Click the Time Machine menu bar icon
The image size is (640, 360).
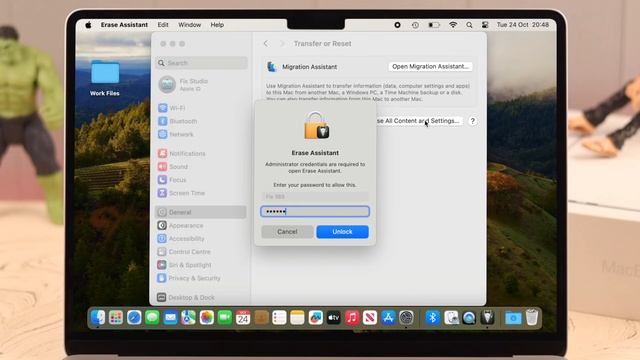415,25
